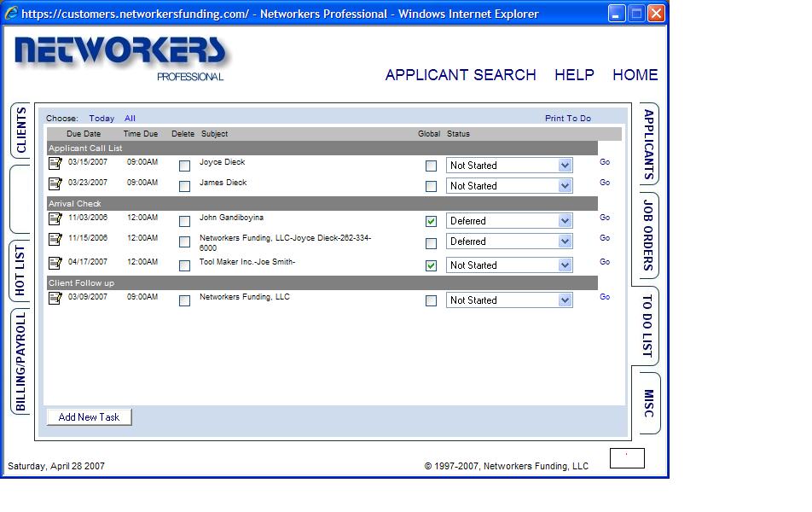Uncheck Global checkbox for Tool Maker Inc.
Image resolution: width=812 pixels, height=512 pixels.
pos(431,266)
